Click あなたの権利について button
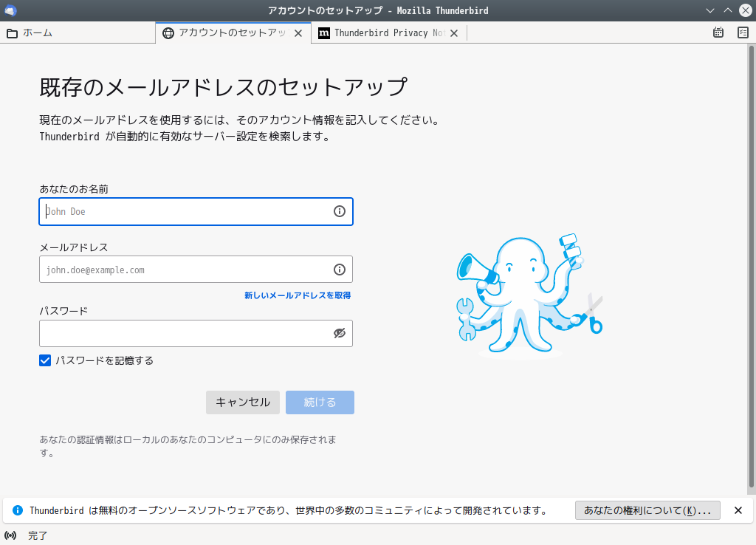Viewport: 756px width, 545px height. pyautogui.click(x=647, y=510)
